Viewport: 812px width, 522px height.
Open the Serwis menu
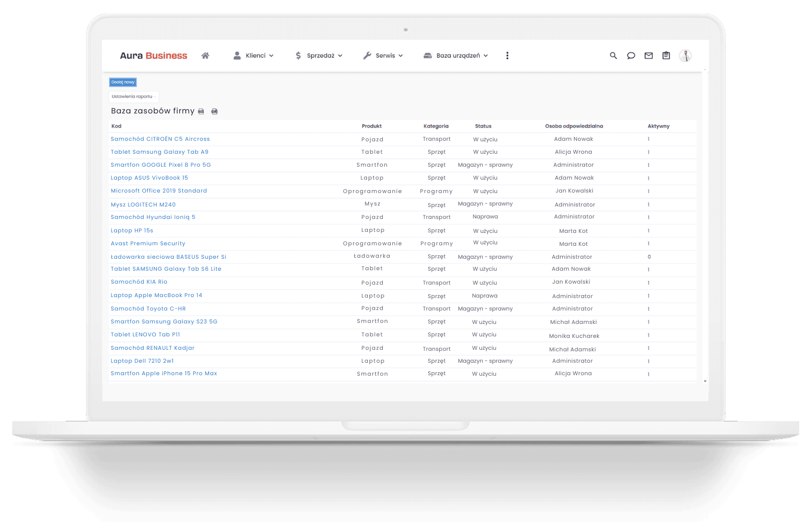(383, 56)
